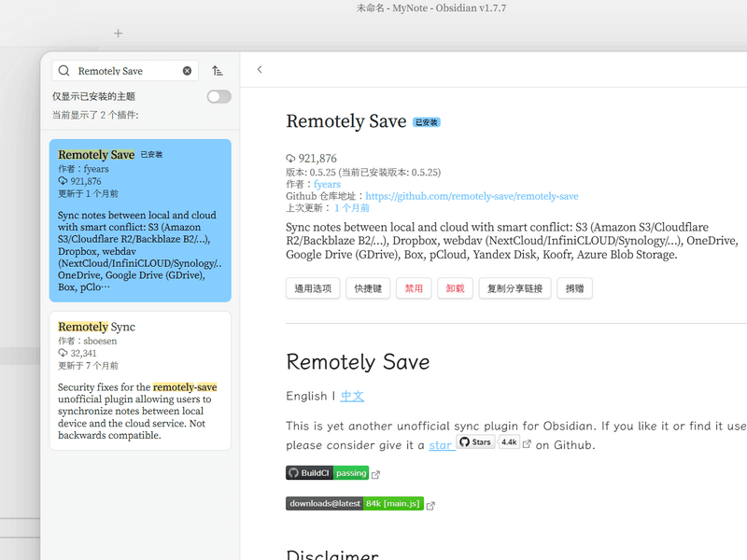The image size is (747, 560).
Task: Click the search magnifier icon
Action: [63, 71]
